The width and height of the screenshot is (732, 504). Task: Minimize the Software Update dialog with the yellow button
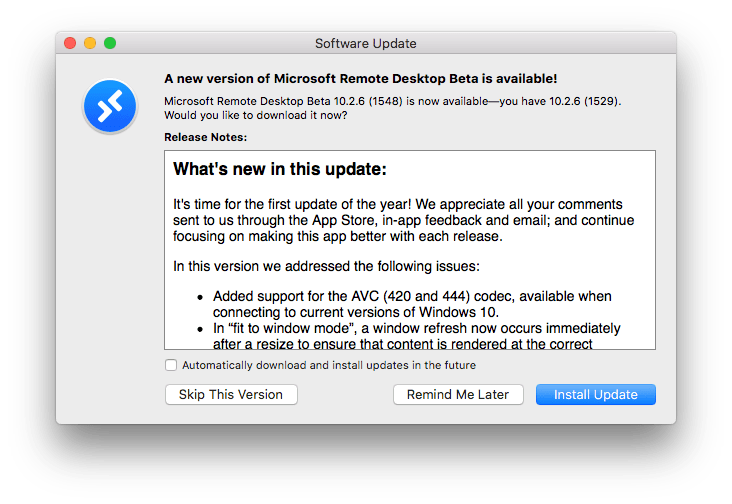[90, 43]
